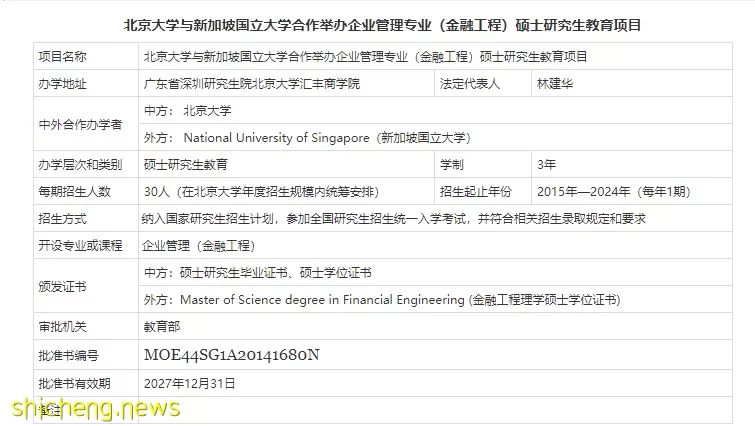This screenshot has height=426, width=755.
Task: Select the 办学地址 label cell
Action: pyautogui.click(x=86, y=83)
